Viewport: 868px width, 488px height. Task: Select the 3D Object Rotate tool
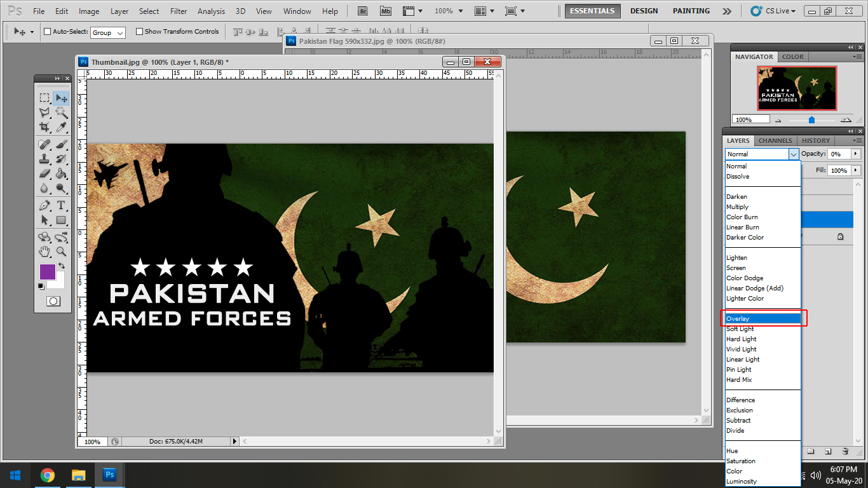pos(44,237)
